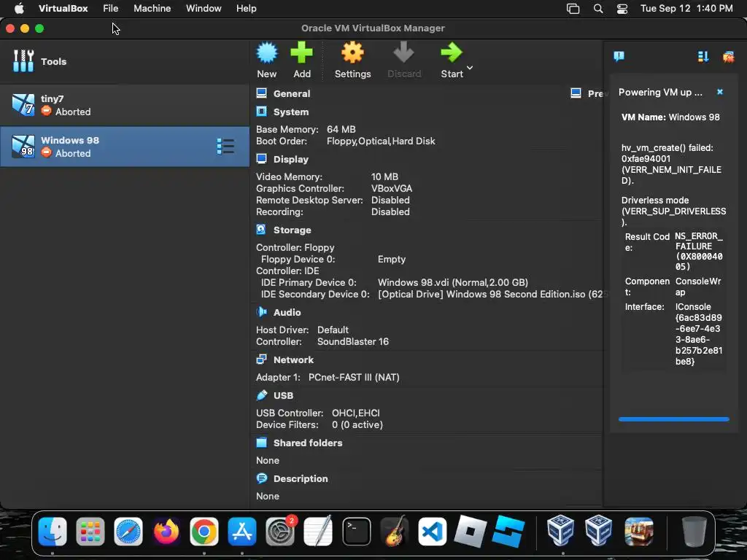This screenshot has height=560, width=747.
Task: Click the Powering VM up progress bar
Action: (x=673, y=419)
